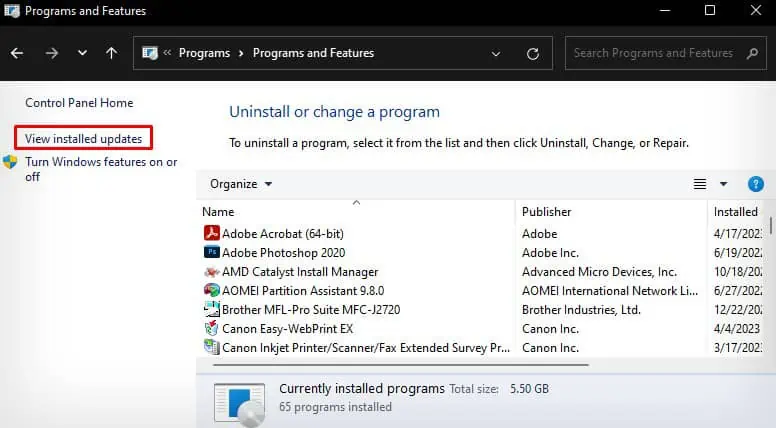Viewport: 776px width, 428px height.
Task: Expand more view options arrow
Action: [724, 184]
